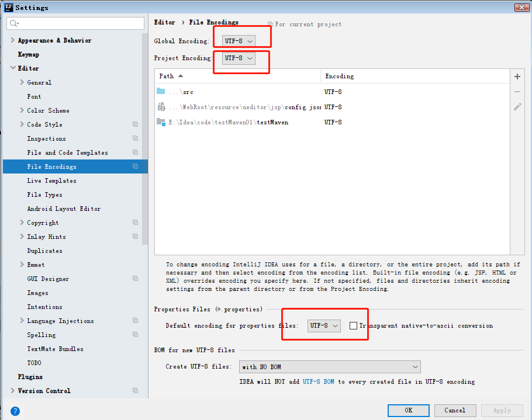
Task: Open properties files default encoding dropdown
Action: coord(324,326)
